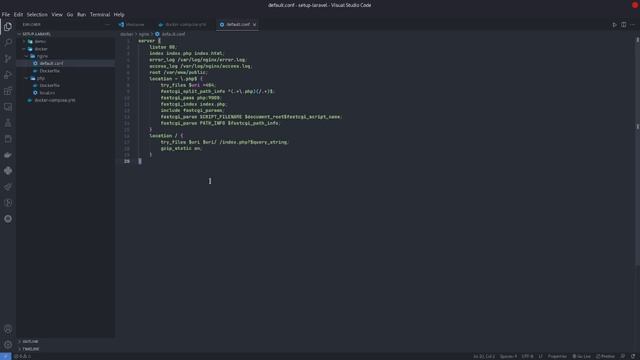Open the Selection menu
640x360 pixels.
coord(37,14)
